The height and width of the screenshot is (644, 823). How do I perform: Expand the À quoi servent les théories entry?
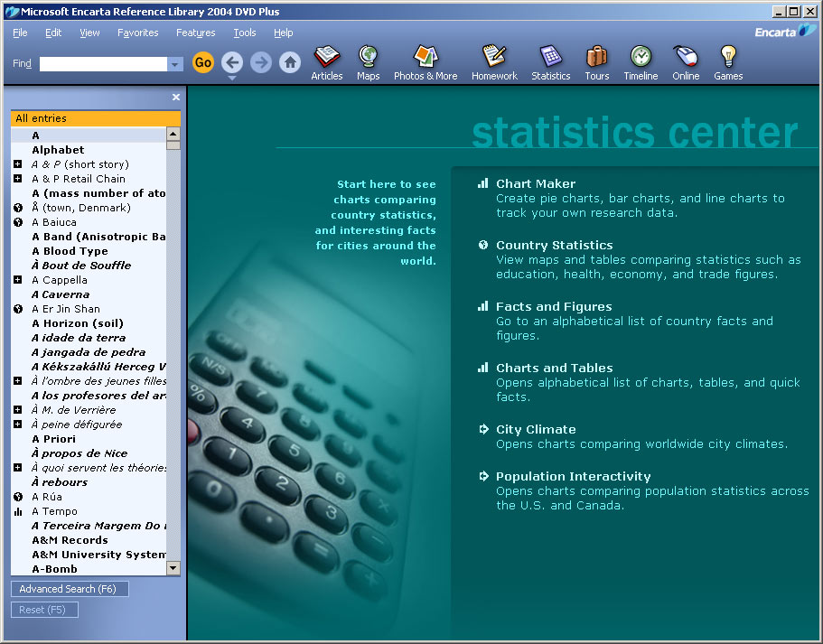[18, 468]
